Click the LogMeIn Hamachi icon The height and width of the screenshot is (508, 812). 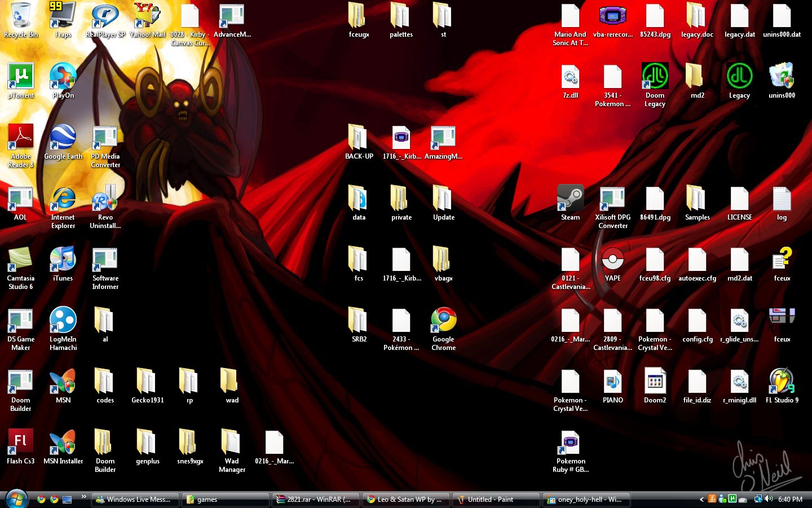click(63, 329)
